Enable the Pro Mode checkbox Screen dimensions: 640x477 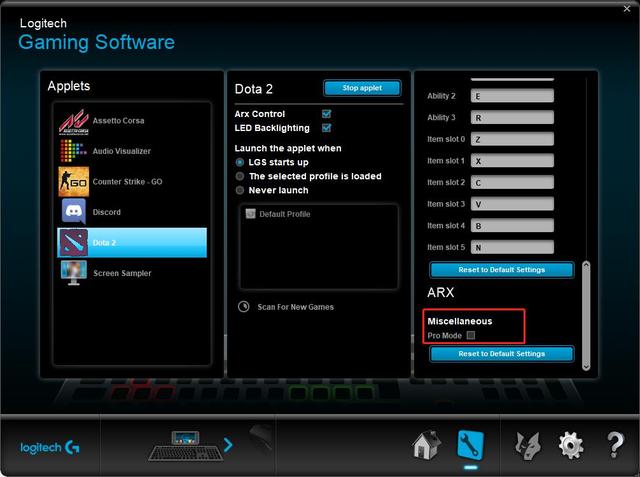click(x=471, y=335)
